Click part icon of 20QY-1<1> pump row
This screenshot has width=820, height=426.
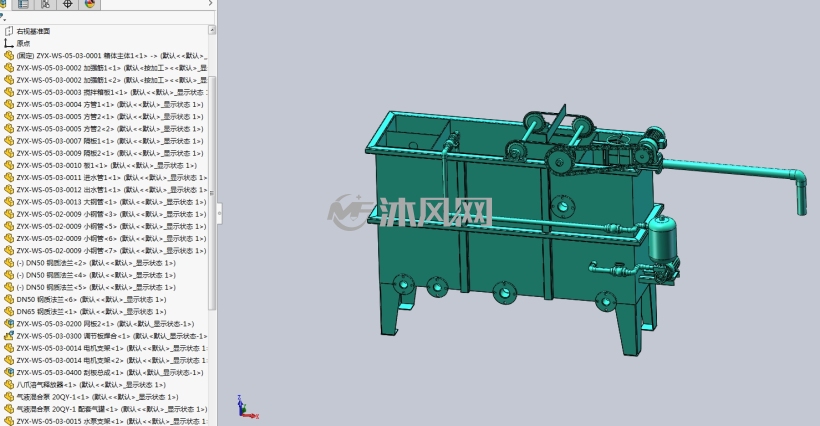tap(9, 397)
